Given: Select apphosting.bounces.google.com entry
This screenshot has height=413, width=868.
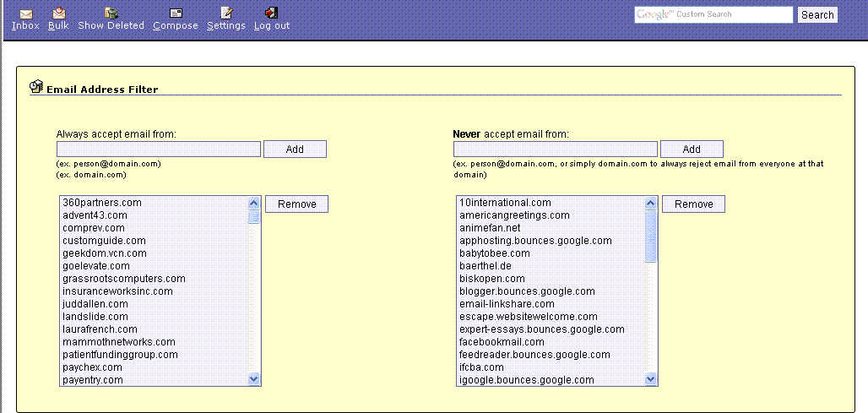Looking at the screenshot, I should pos(551,241).
